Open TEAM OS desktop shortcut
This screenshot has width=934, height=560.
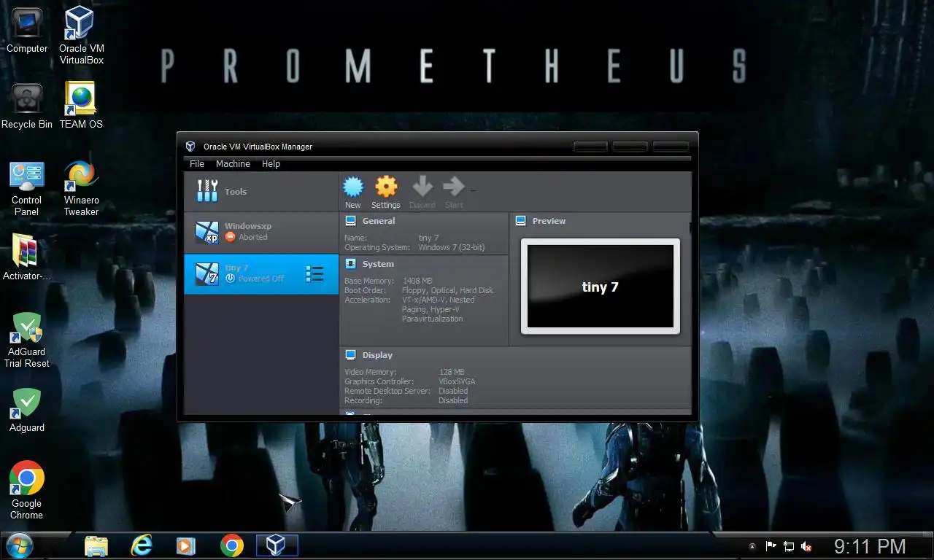[x=81, y=106]
